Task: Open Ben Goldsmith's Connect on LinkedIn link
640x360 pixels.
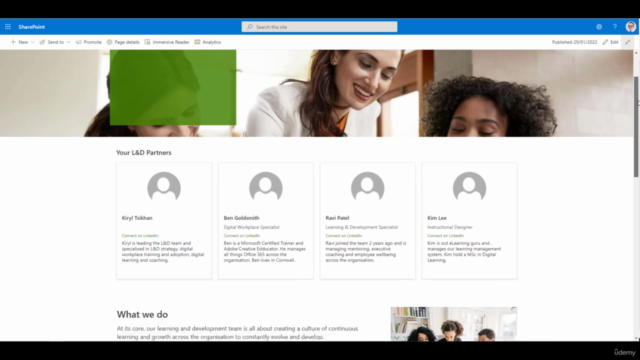Action: pyautogui.click(x=242, y=236)
